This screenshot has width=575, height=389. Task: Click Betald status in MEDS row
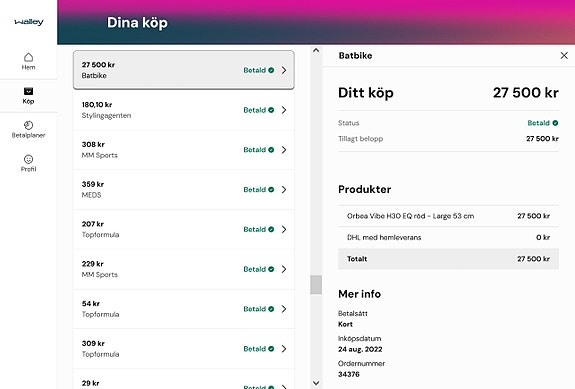[x=259, y=190]
